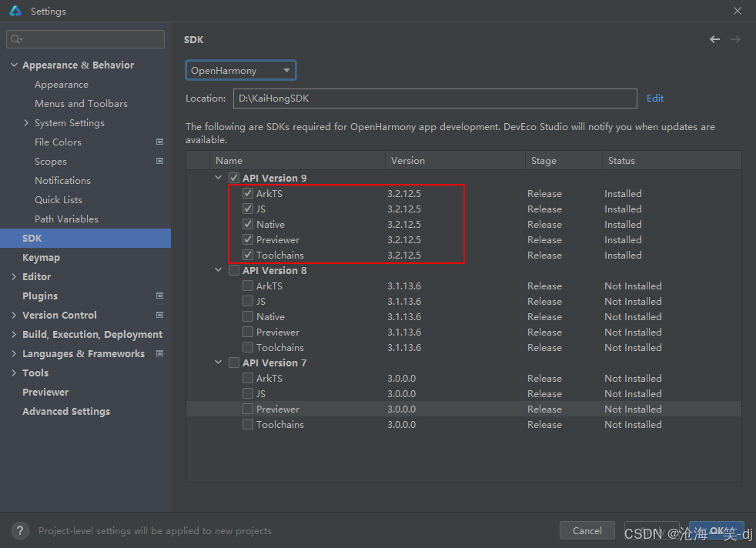Check ArkTS 3.0.0.0 checkbox

248,379
